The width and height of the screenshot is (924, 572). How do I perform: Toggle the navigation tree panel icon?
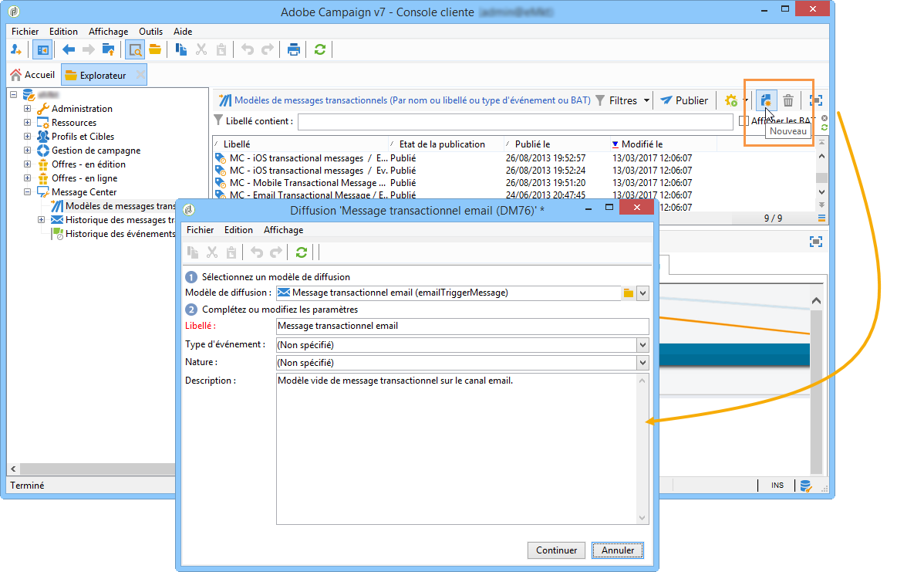(x=42, y=49)
